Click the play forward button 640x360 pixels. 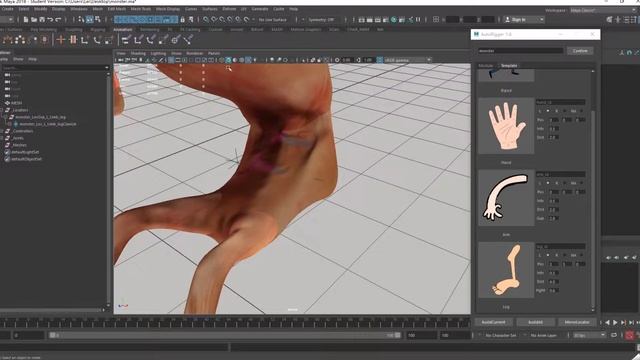click(615, 322)
